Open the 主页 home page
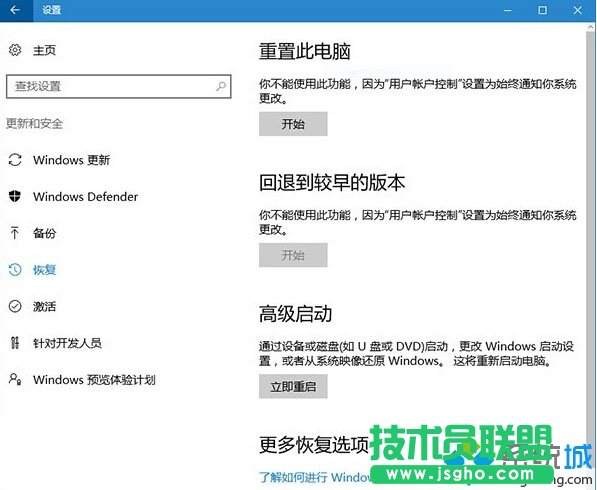 coord(45,50)
